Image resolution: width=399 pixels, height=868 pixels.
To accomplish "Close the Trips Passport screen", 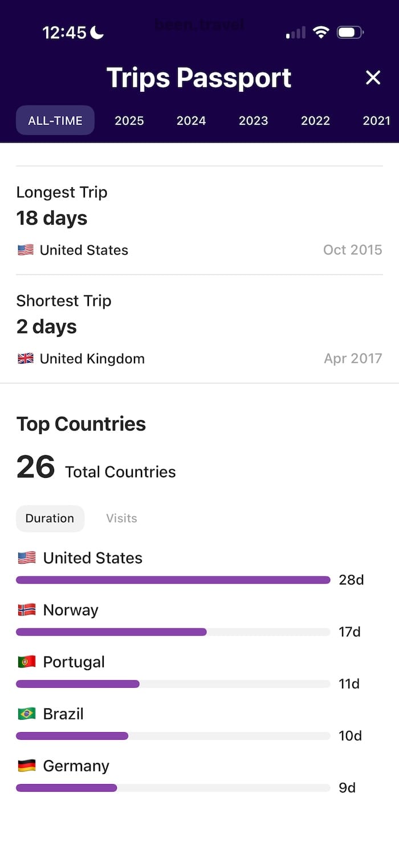I will [373, 77].
